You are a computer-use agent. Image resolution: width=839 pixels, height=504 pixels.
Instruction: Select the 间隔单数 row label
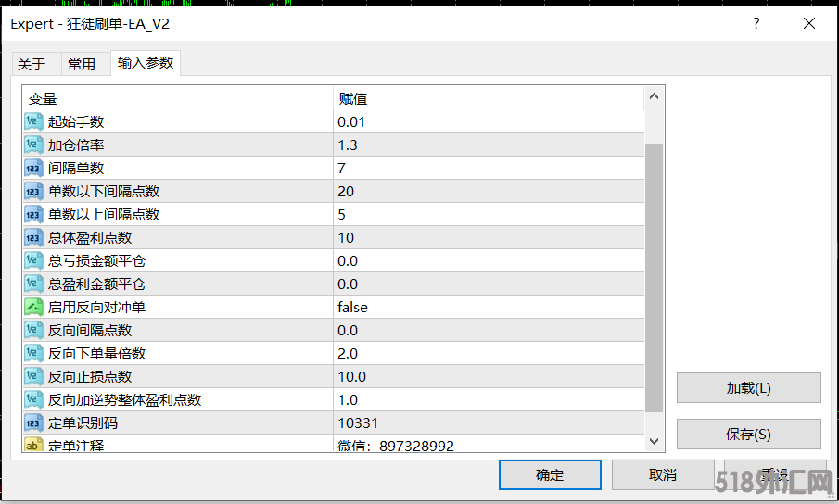[76, 169]
